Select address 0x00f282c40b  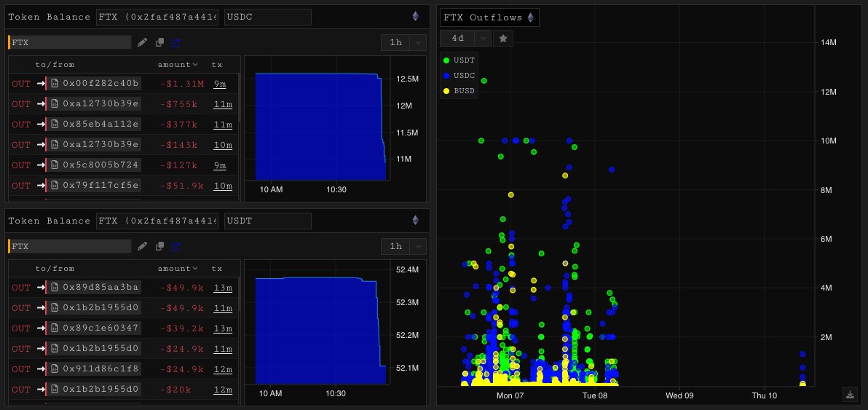tap(100, 84)
